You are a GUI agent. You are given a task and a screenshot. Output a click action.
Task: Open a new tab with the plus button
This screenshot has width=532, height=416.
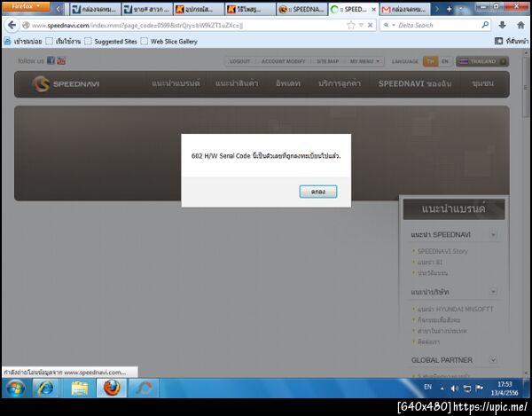tap(449, 10)
